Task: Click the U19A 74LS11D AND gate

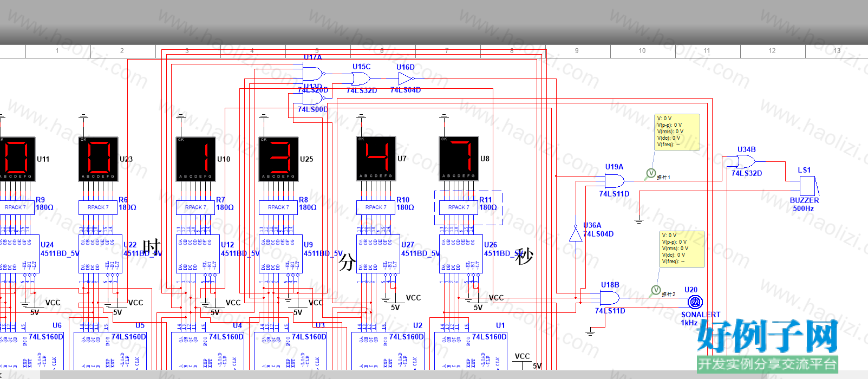Action: (615, 181)
